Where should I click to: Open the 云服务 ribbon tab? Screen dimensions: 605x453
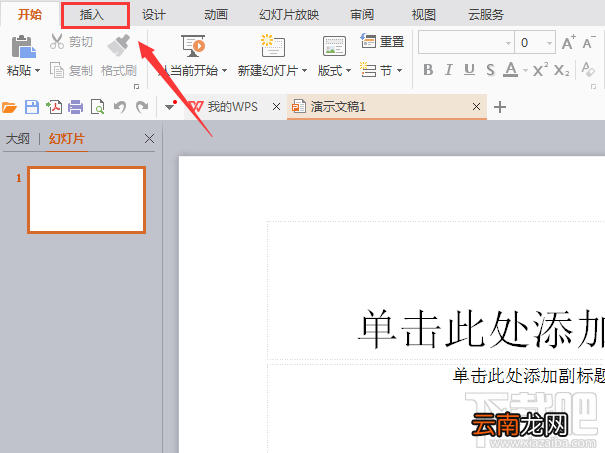point(486,15)
